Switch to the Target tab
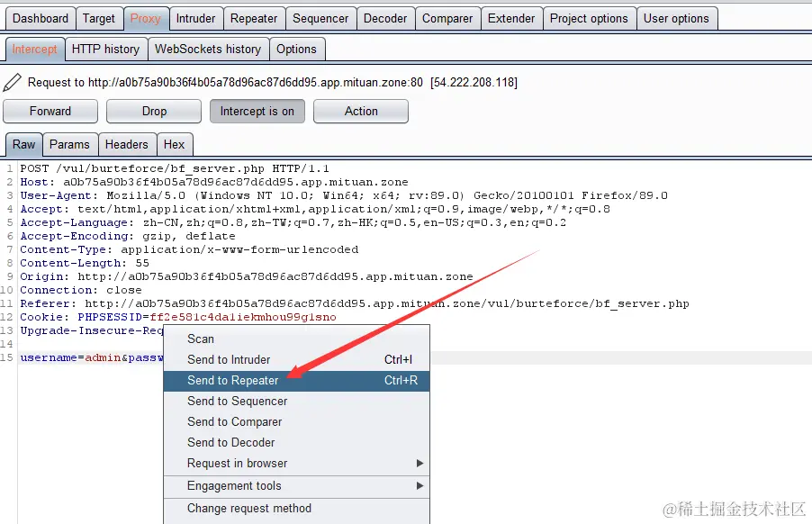 99,19
